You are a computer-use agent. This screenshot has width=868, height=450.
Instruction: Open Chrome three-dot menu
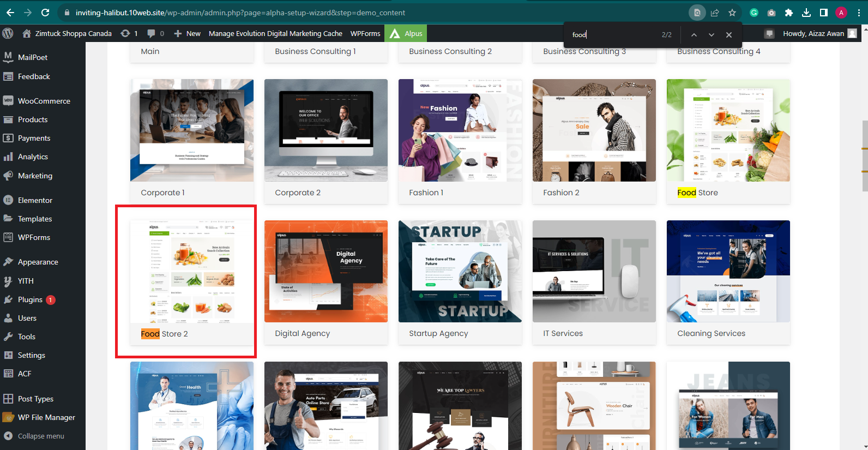click(x=859, y=13)
